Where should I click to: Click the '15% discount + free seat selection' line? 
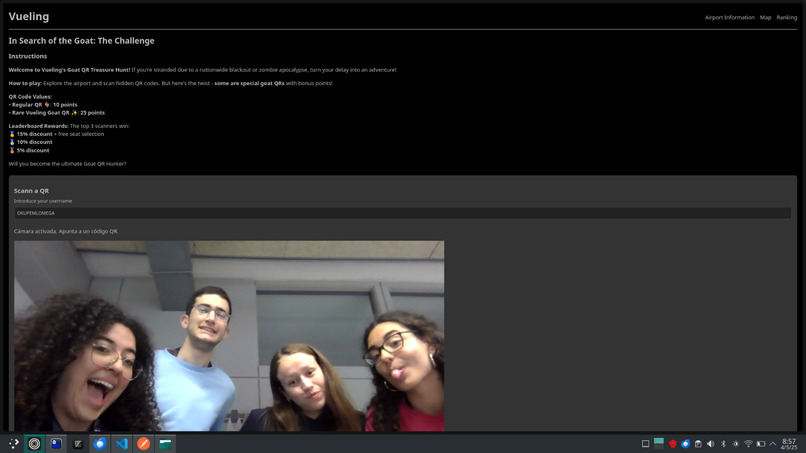click(57, 134)
